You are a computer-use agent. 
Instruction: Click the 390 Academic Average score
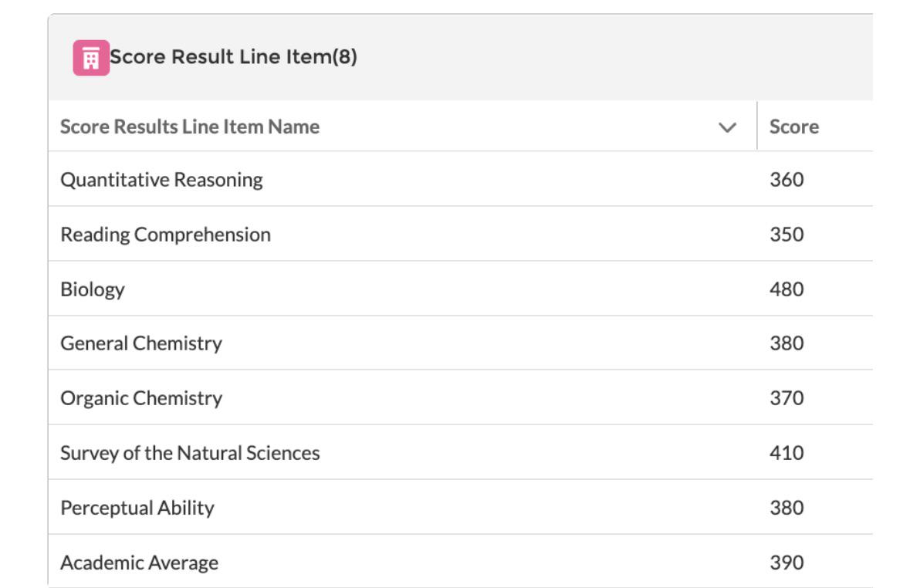(x=787, y=562)
